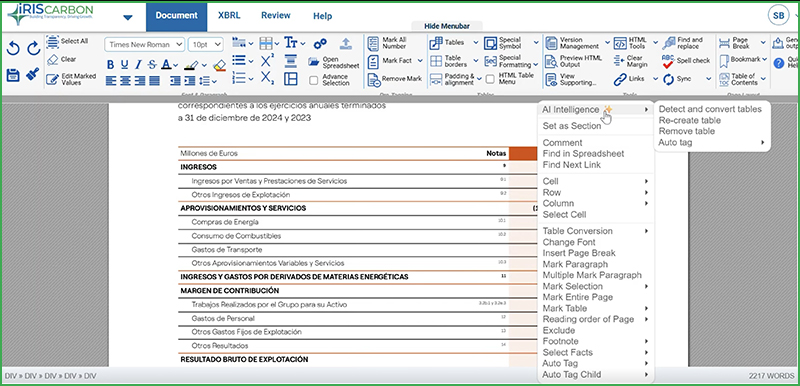Choose Detect and convert tables

[x=710, y=109]
